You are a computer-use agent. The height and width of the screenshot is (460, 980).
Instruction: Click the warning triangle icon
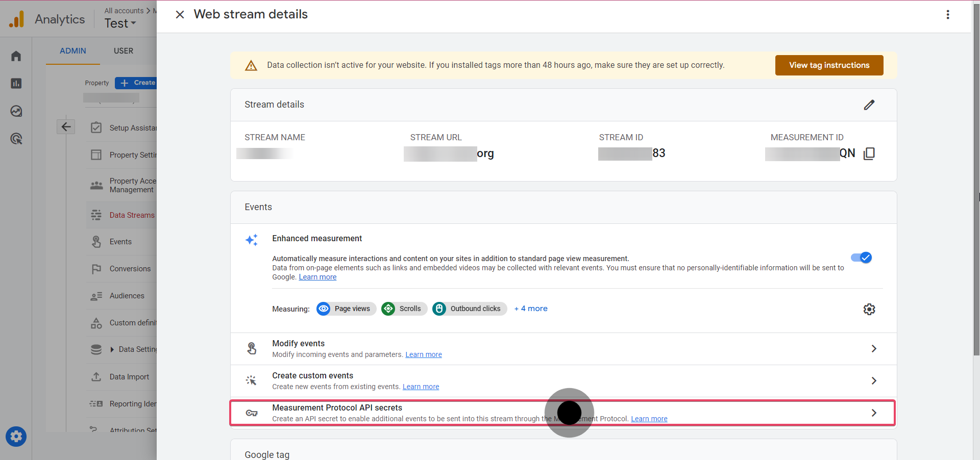pyautogui.click(x=251, y=66)
